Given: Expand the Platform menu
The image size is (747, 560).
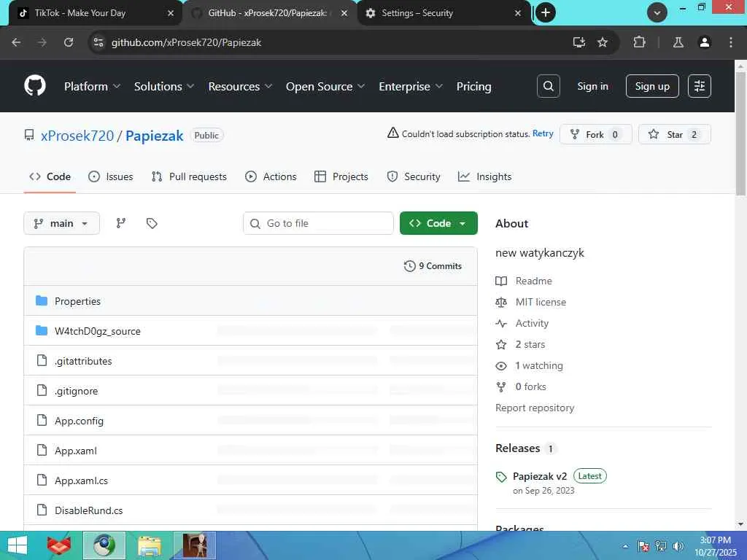Looking at the screenshot, I should tap(93, 86).
